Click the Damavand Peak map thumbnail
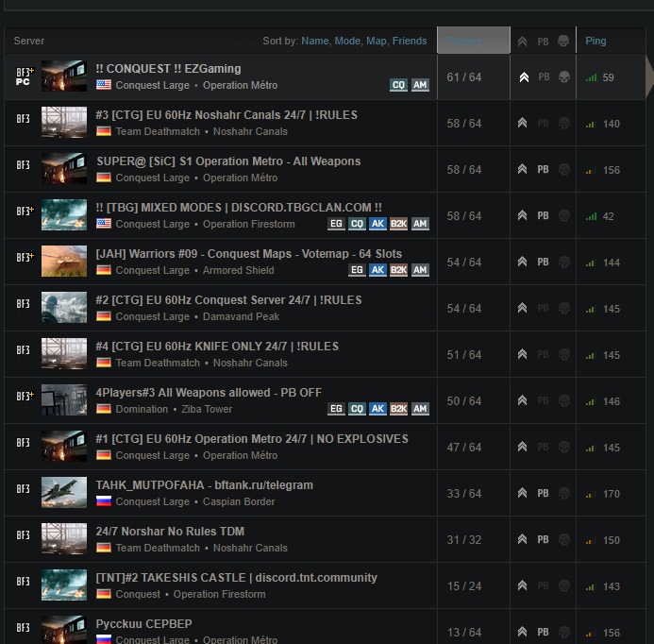 pos(64,308)
